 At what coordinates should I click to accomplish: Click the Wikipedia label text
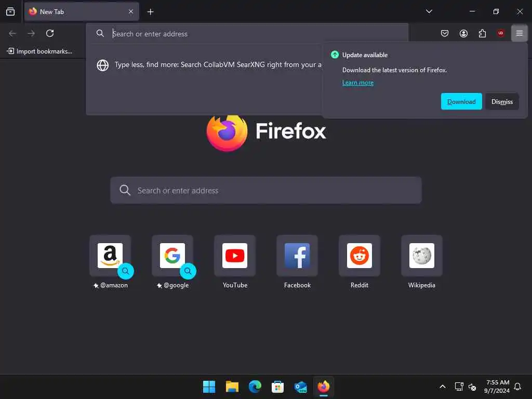coord(422,285)
